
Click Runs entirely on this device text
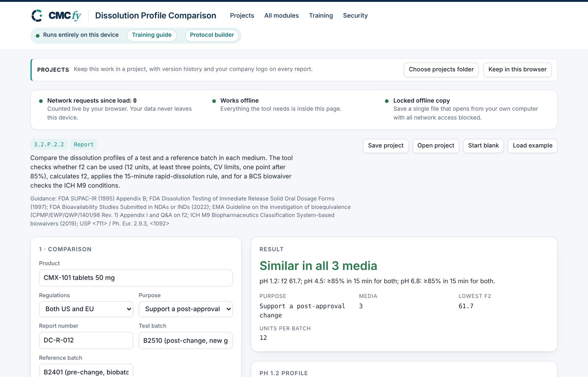point(81,35)
